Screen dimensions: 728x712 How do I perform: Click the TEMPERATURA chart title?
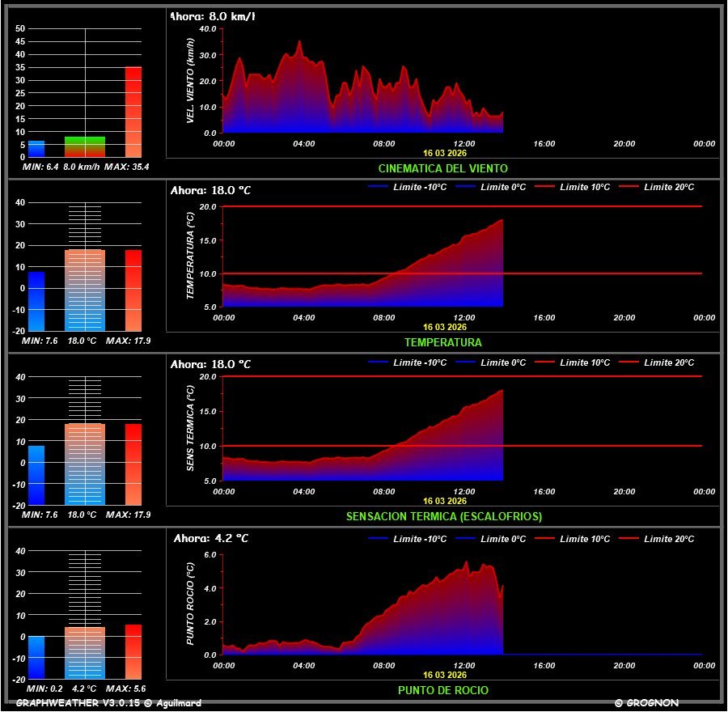point(442,342)
